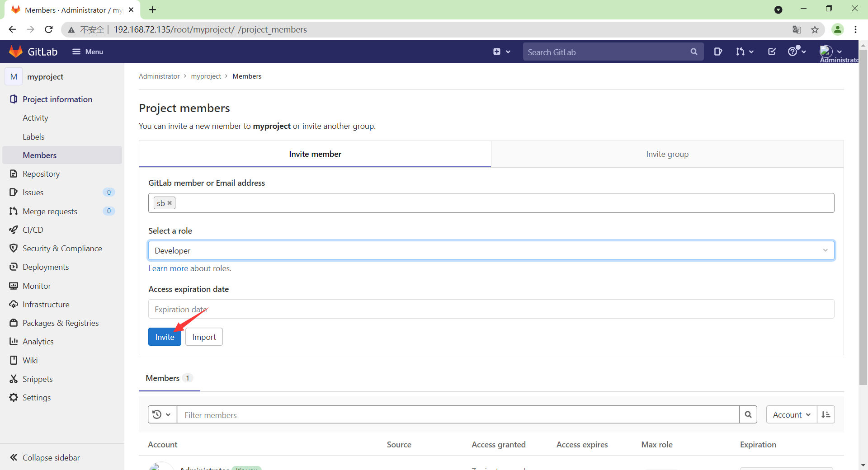Open Security & Compliance in sidebar
The height and width of the screenshot is (470, 868).
tap(62, 248)
